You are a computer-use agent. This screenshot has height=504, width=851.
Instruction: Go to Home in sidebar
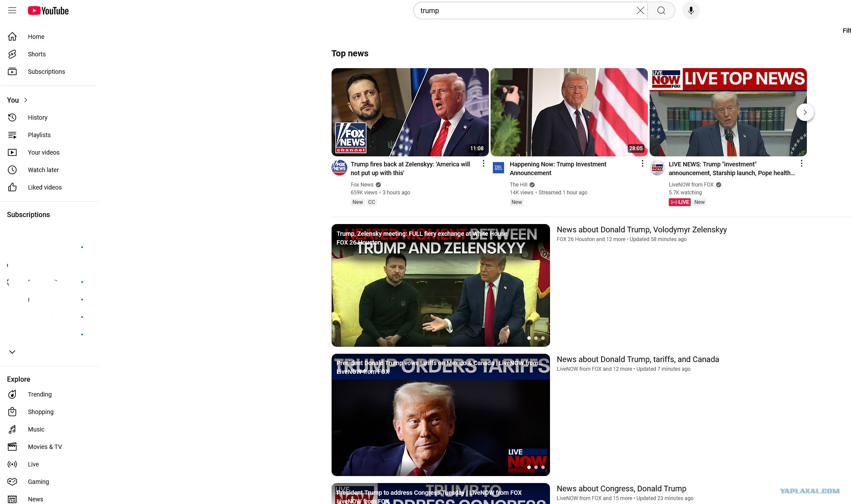click(48, 37)
